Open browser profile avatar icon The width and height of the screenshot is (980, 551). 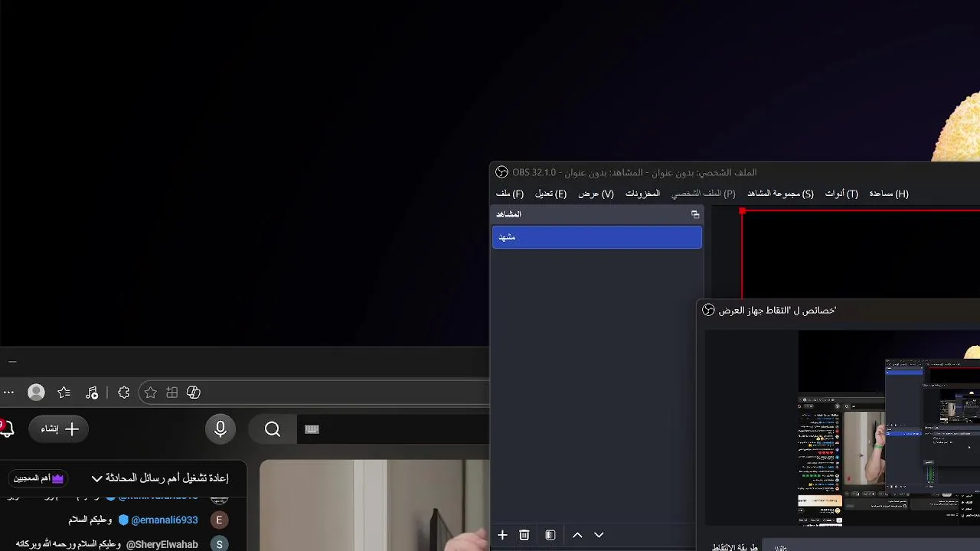pos(36,393)
